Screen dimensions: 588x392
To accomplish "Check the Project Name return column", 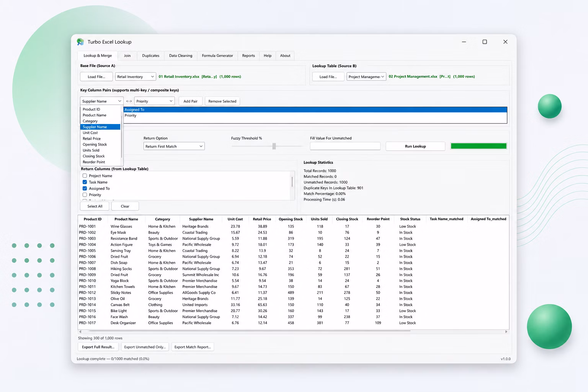I will (85, 176).
